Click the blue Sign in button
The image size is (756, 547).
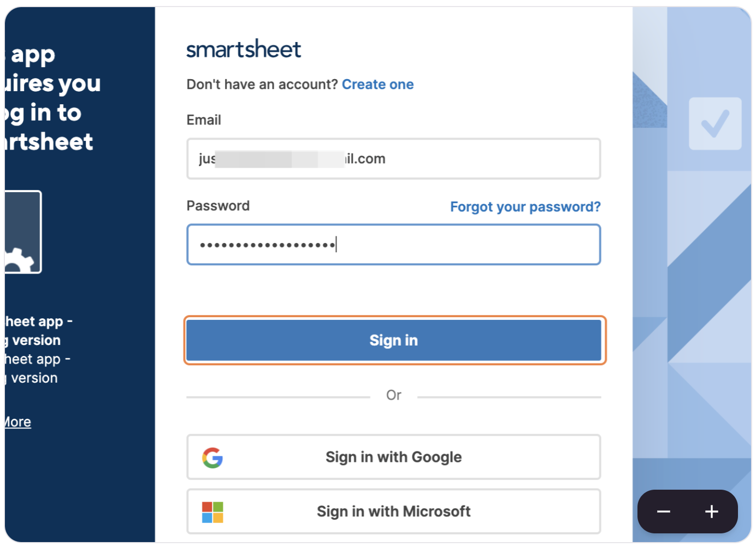click(394, 340)
